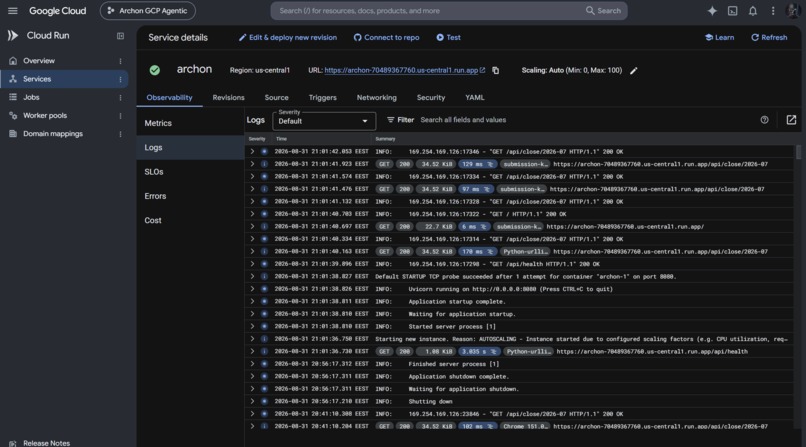The image size is (806, 447).
Task: Click the green service status check icon
Action: pos(155,70)
